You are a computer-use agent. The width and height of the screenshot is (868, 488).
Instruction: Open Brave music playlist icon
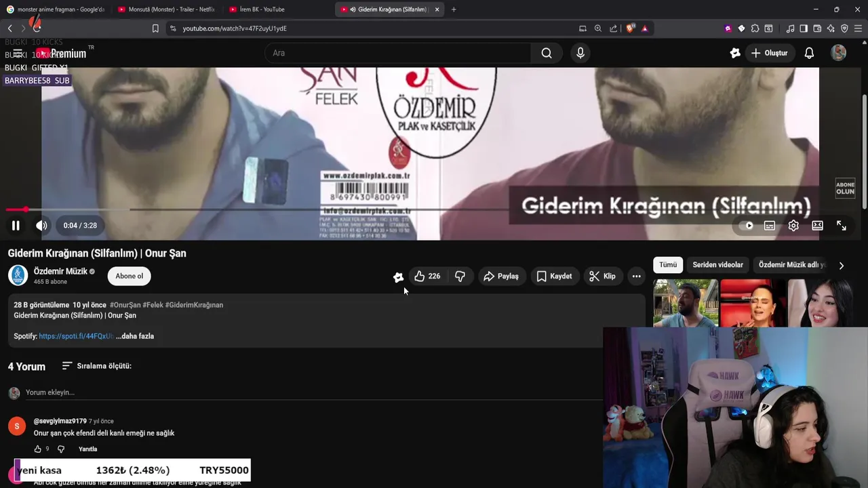click(790, 28)
